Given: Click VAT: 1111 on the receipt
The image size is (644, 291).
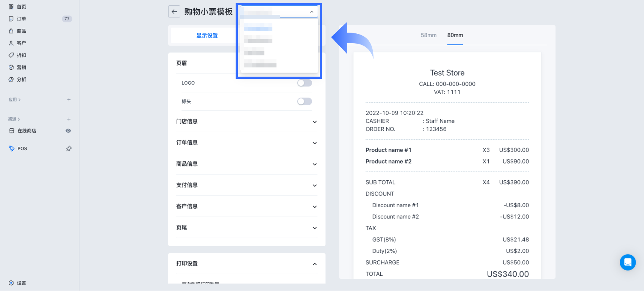Looking at the screenshot, I should point(447,92).
